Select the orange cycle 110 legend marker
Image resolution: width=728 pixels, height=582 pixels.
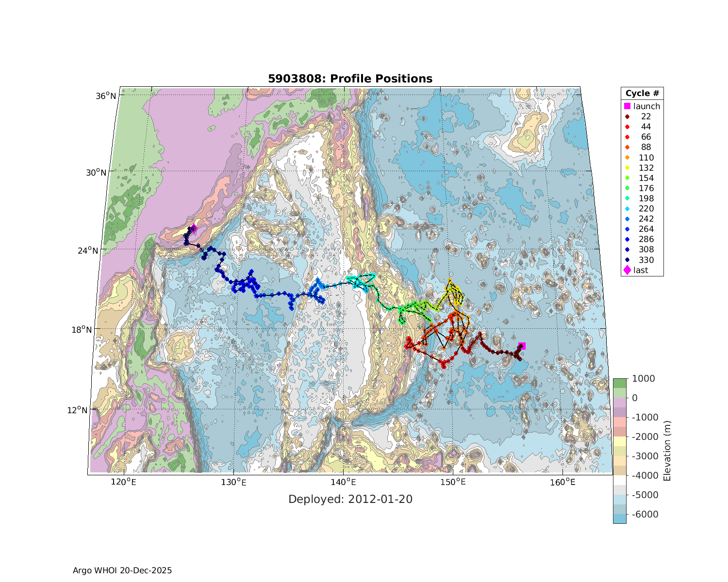click(627, 158)
